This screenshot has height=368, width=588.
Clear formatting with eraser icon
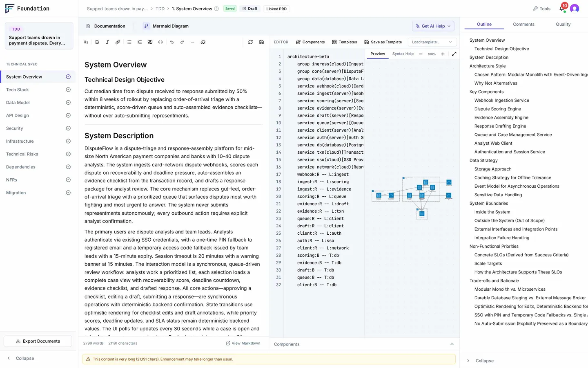tap(203, 42)
